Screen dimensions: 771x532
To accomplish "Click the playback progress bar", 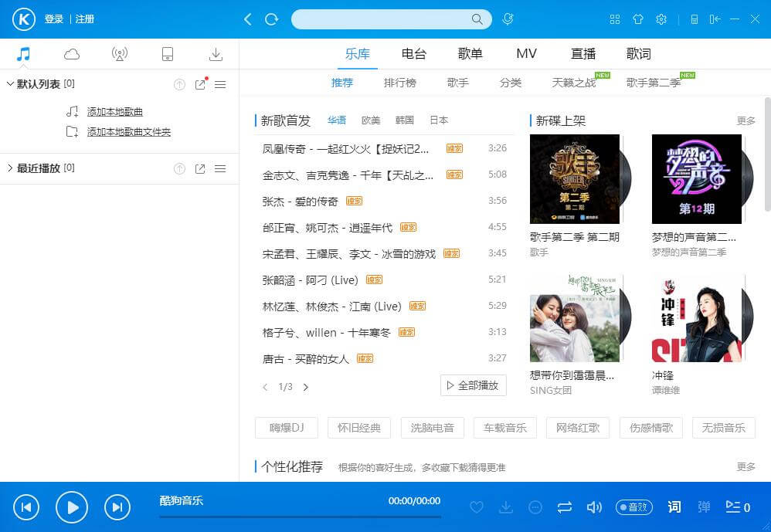I will click(300, 517).
